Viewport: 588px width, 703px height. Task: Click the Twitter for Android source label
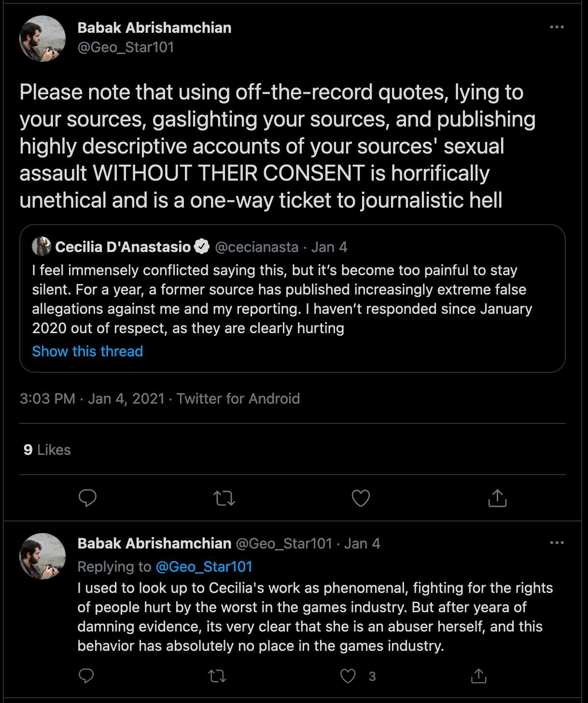[238, 398]
